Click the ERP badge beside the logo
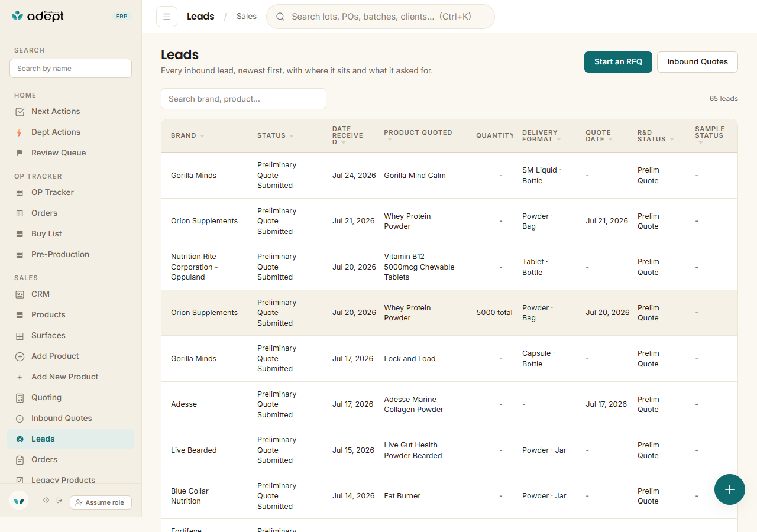757x532 pixels. click(x=121, y=17)
